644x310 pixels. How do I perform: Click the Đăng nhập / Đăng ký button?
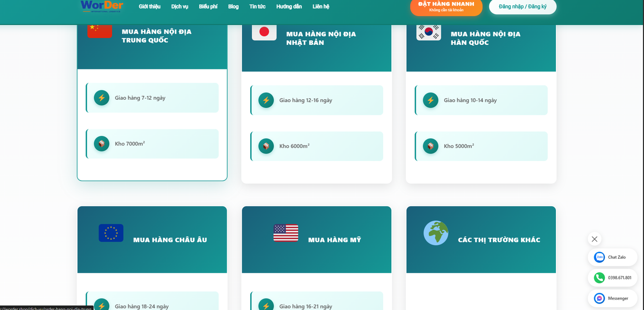point(523,7)
